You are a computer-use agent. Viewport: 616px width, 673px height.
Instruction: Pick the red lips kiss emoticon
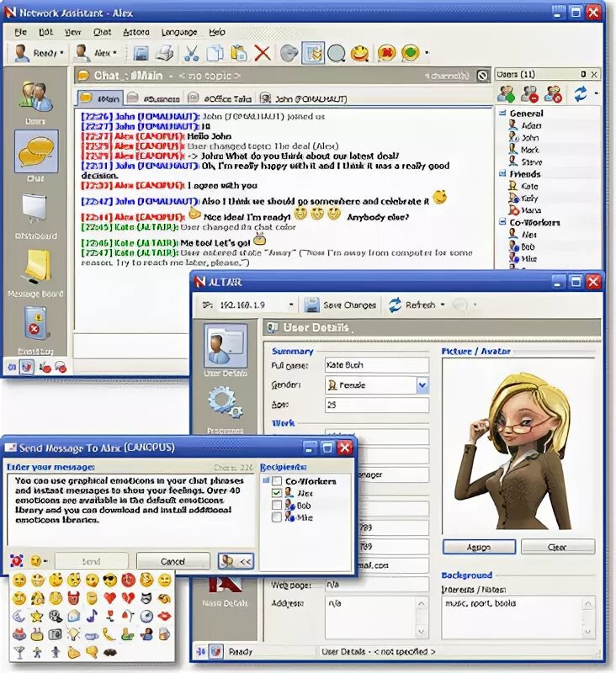pos(165,617)
